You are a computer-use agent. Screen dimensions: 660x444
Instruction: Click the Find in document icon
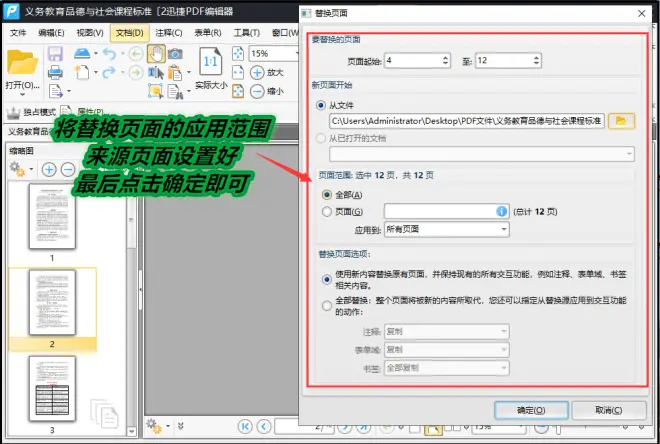pyautogui.click(x=175, y=91)
